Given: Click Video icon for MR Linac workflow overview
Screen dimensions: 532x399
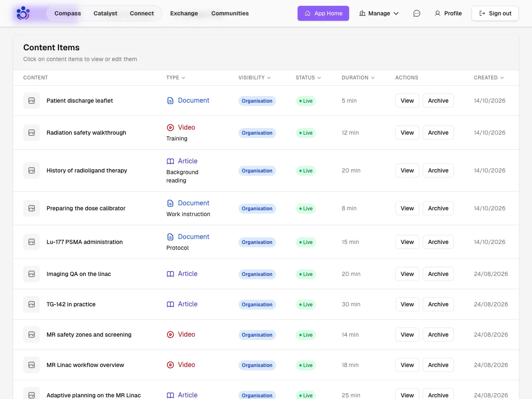Looking at the screenshot, I should 170,365.
